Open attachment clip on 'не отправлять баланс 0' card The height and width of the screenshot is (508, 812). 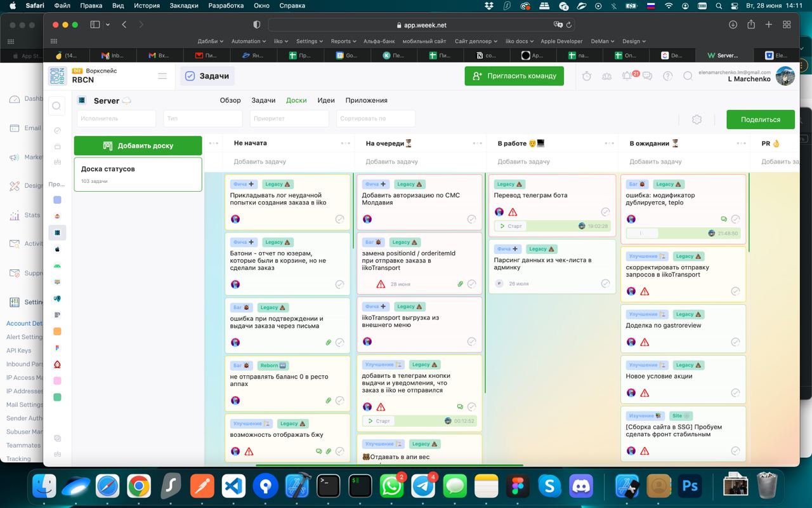[329, 401]
